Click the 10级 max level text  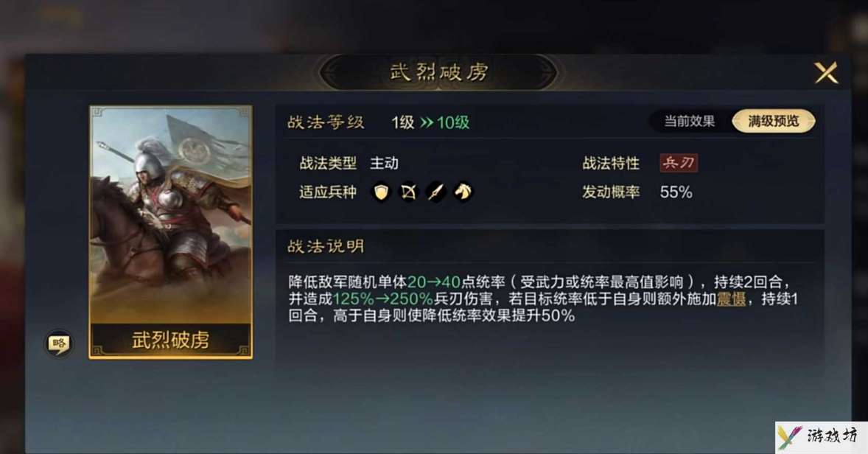[453, 122]
